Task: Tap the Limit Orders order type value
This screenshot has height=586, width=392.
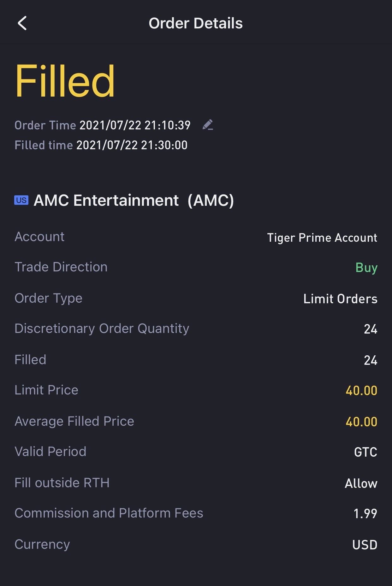Action: (340, 299)
